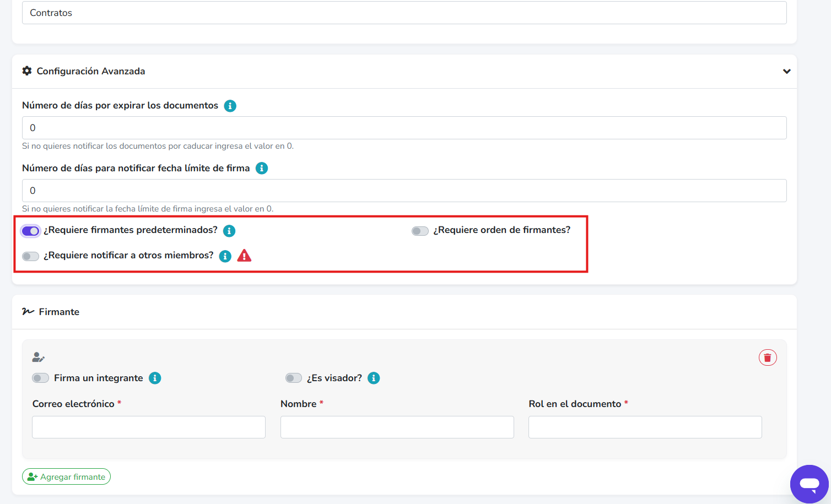Viewport: 831px width, 504px height.
Task: Collapse the Configuración Avanzada section chevron
Action: click(x=787, y=71)
